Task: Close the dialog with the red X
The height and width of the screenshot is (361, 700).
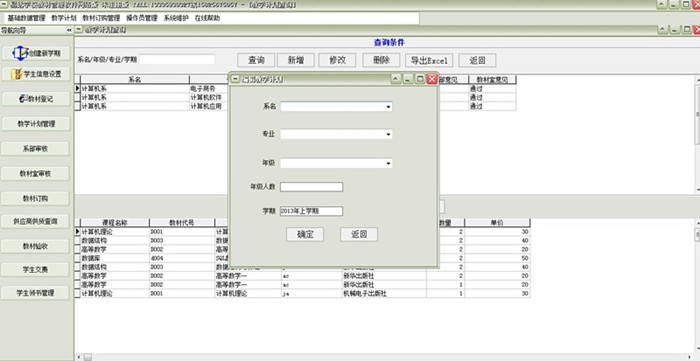Action: coord(432,79)
